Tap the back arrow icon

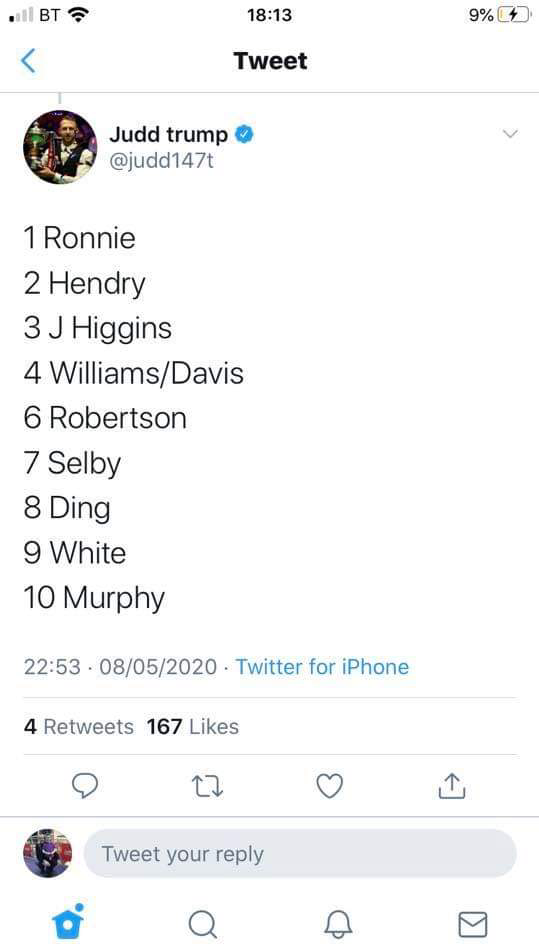tap(28, 61)
